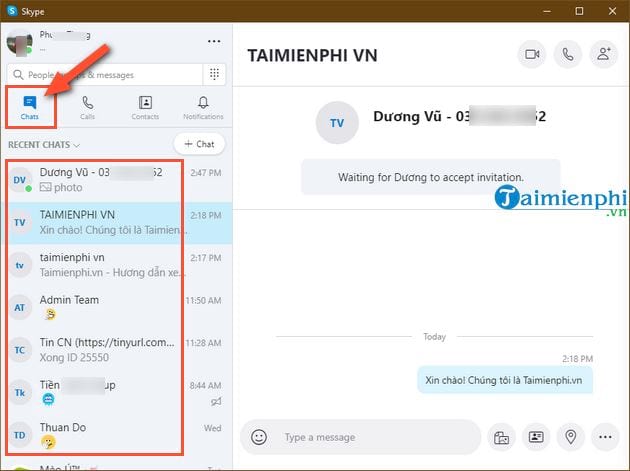630x471 pixels.
Task: Click the Waiting for Dương invitation notice
Action: click(431, 177)
